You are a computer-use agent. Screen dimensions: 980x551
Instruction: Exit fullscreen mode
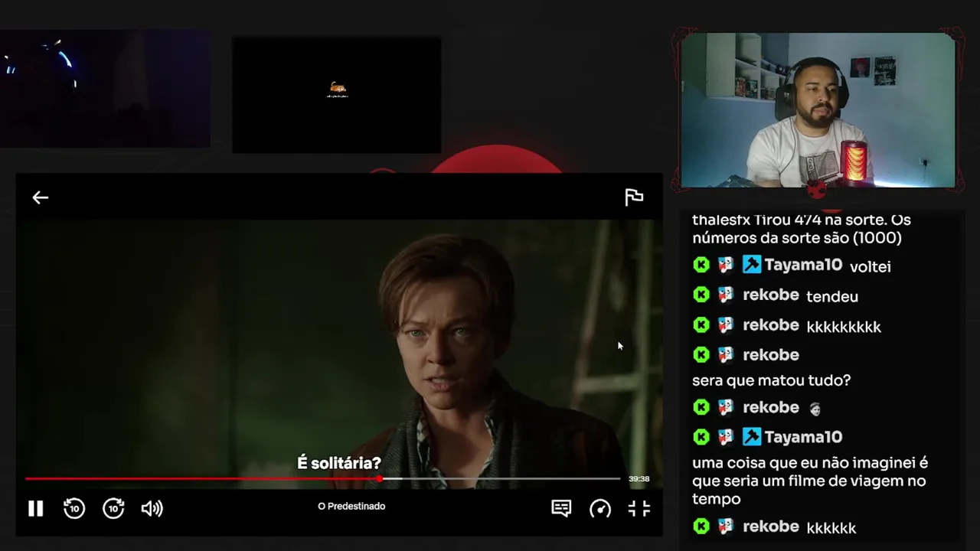[x=639, y=508]
